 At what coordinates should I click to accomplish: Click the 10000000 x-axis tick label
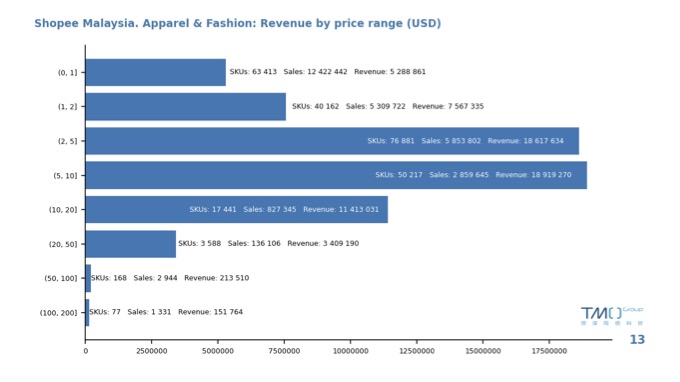tap(350, 351)
